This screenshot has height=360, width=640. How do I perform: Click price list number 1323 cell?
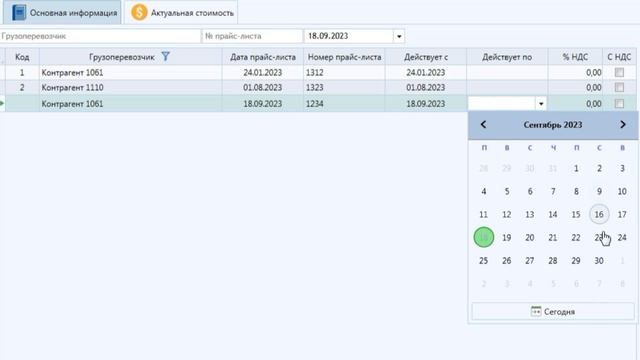(x=344, y=87)
